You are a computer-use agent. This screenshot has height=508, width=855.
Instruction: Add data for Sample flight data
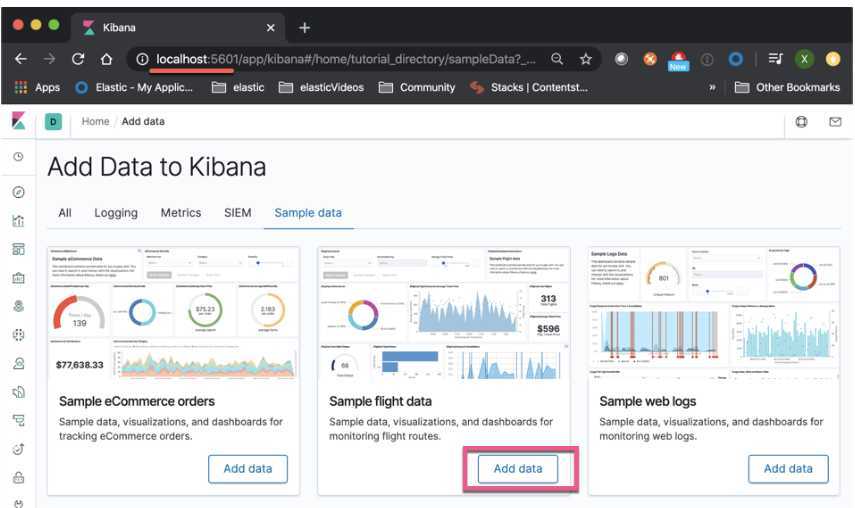tap(518, 469)
